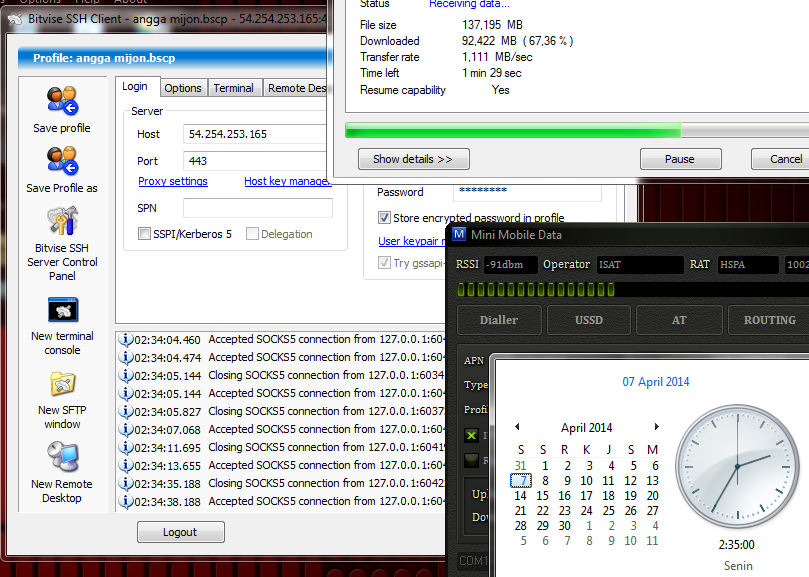The height and width of the screenshot is (577, 809).
Task: Switch to the Terminal tab
Action: 234,87
